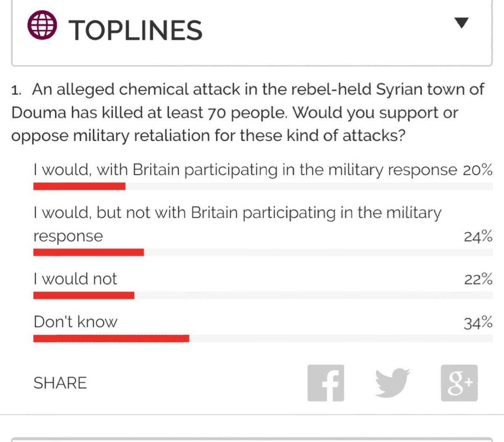504x442 pixels.
Task: Click the question one text about Douma
Action: [248, 113]
